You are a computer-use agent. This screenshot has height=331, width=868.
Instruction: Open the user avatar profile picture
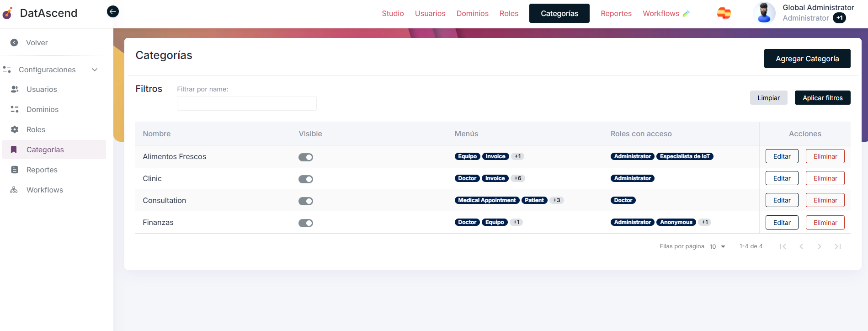[764, 13]
